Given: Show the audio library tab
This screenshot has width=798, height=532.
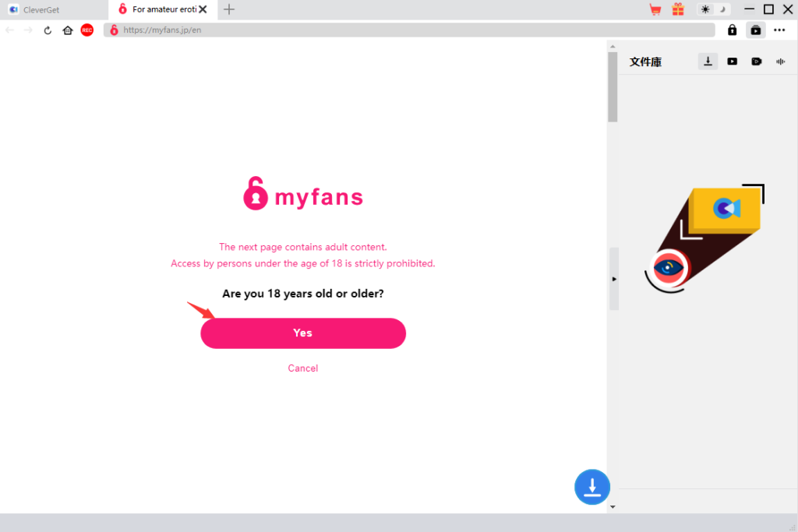Looking at the screenshot, I should coord(780,62).
